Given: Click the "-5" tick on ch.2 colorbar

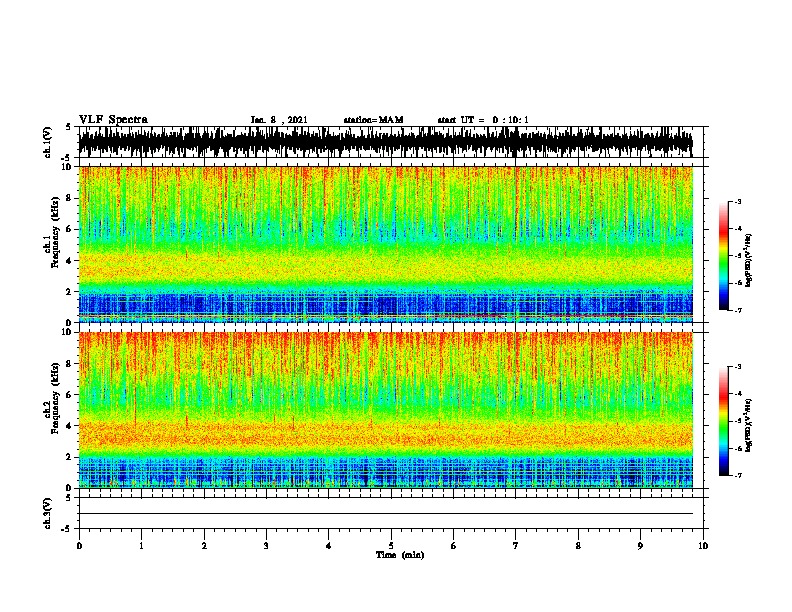Looking at the screenshot, I should 737,421.
